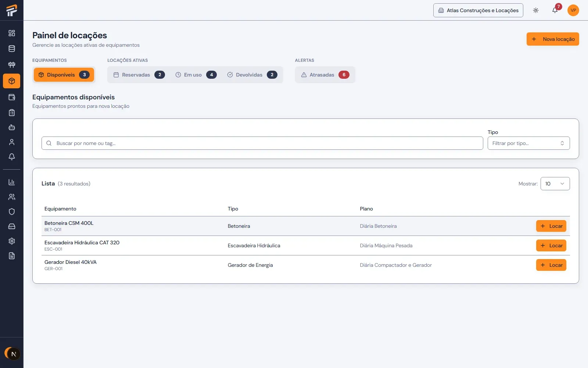Click the Nova locação button
Screen dimensions: 588x368
[x=553, y=39]
